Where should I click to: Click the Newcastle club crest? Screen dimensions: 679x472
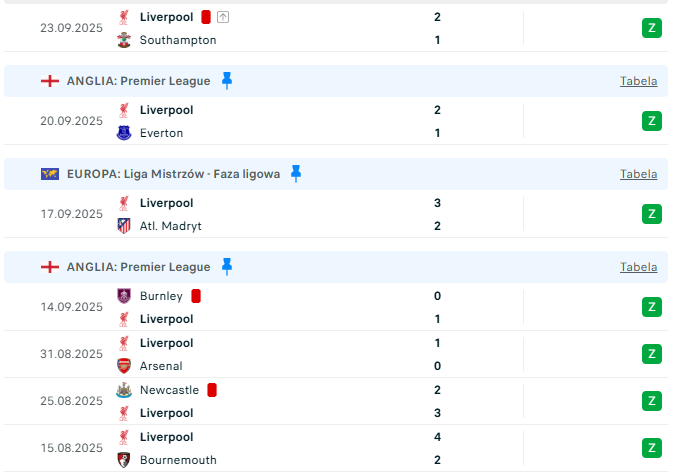coord(124,390)
